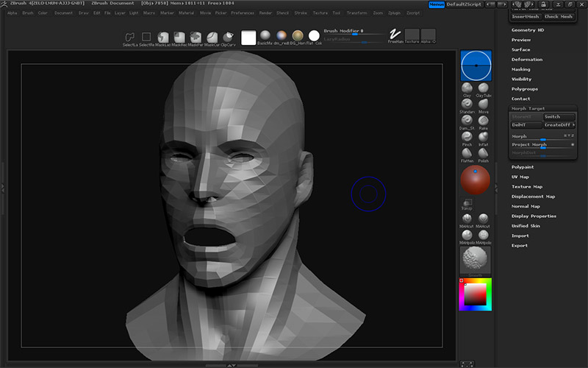The height and width of the screenshot is (368, 588).
Task: Click the Switch morph target button
Action: coord(559,116)
